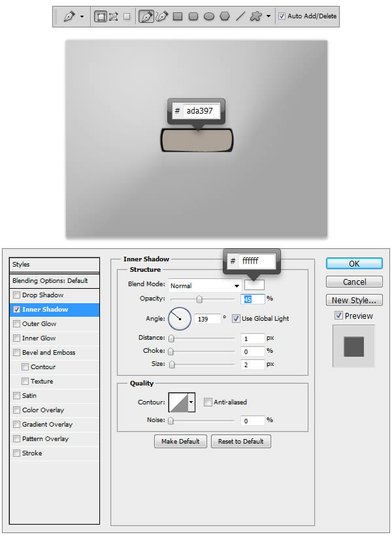Click the tan rounded shape on canvas

coord(197,140)
